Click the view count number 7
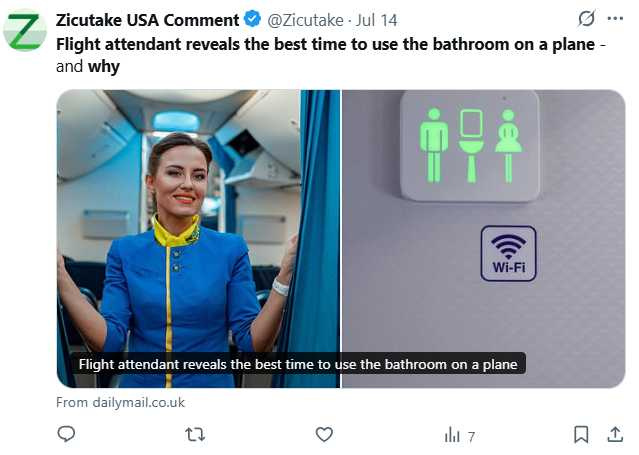The width and height of the screenshot is (639, 455). (x=471, y=437)
